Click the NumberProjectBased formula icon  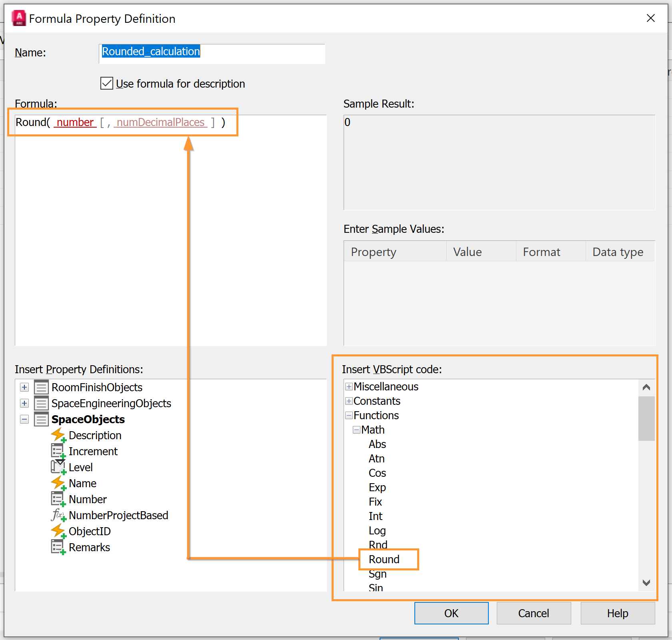click(x=58, y=515)
